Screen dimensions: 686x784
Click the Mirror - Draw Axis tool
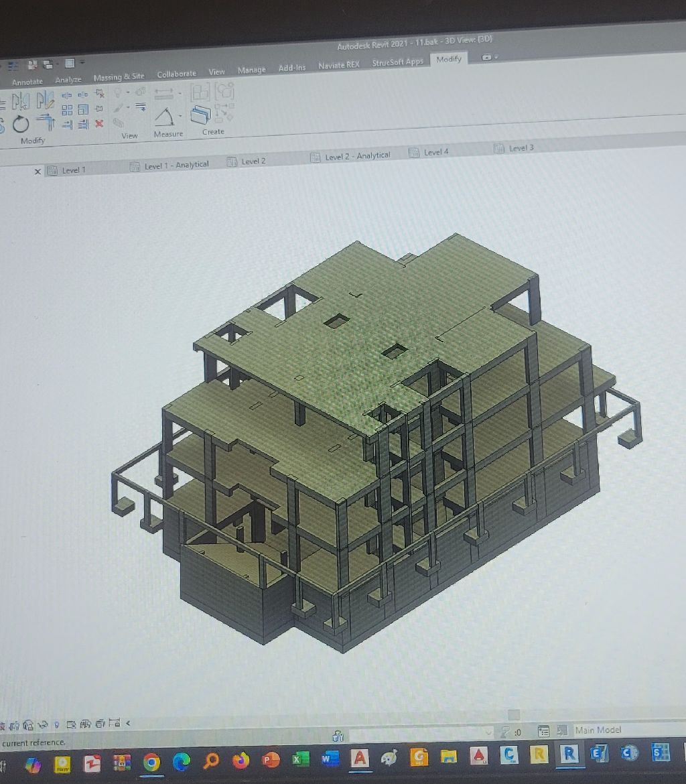tap(45, 101)
